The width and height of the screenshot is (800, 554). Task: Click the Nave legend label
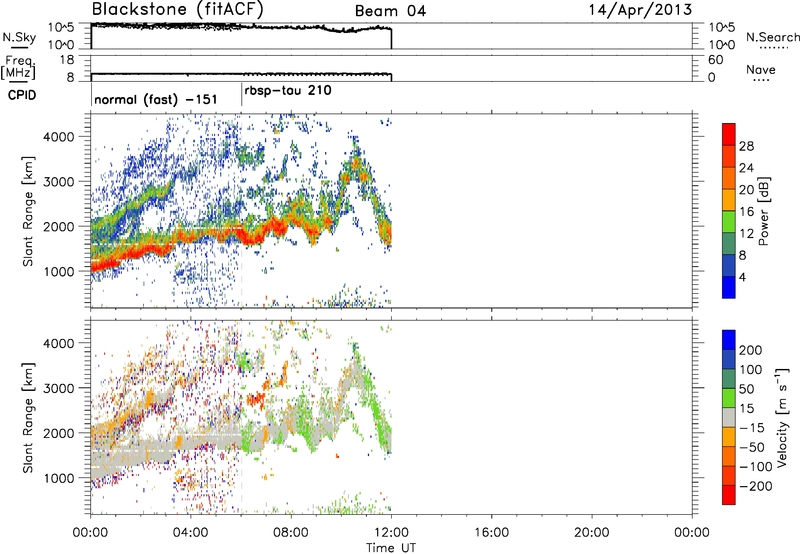pos(761,69)
